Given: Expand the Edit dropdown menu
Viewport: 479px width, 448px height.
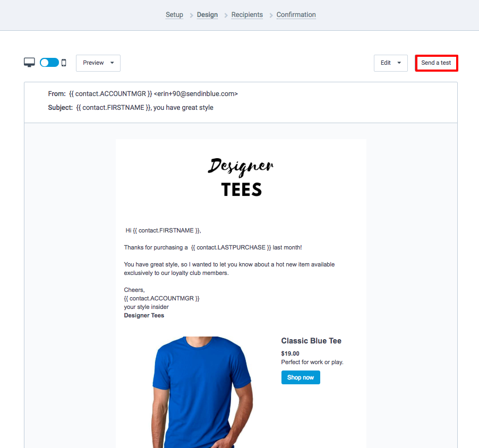Looking at the screenshot, I should [391, 63].
